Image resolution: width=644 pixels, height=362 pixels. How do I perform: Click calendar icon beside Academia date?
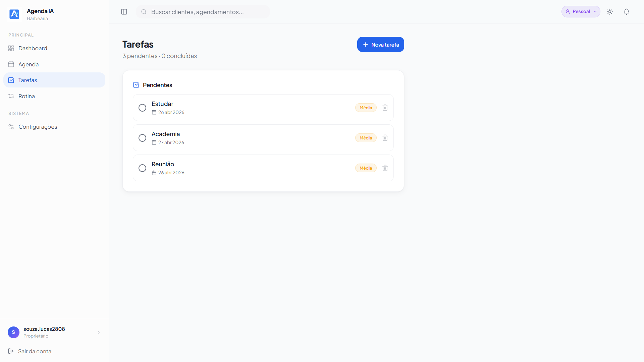click(154, 142)
